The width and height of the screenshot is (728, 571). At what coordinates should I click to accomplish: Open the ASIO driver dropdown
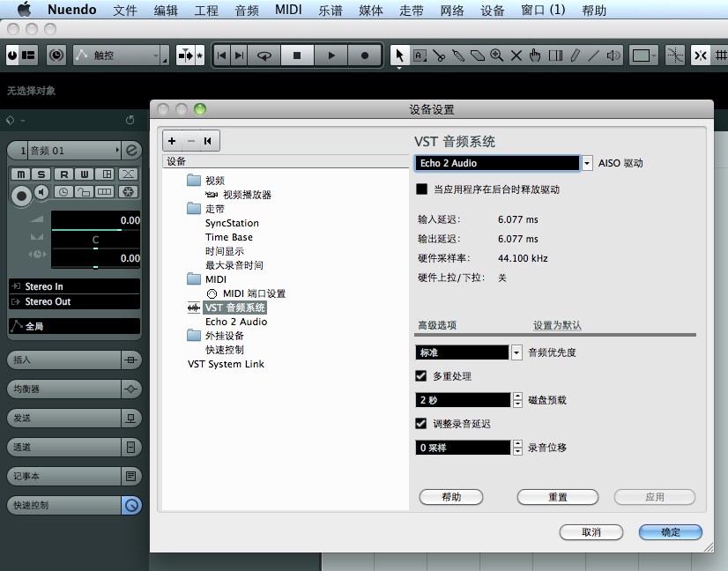point(587,163)
